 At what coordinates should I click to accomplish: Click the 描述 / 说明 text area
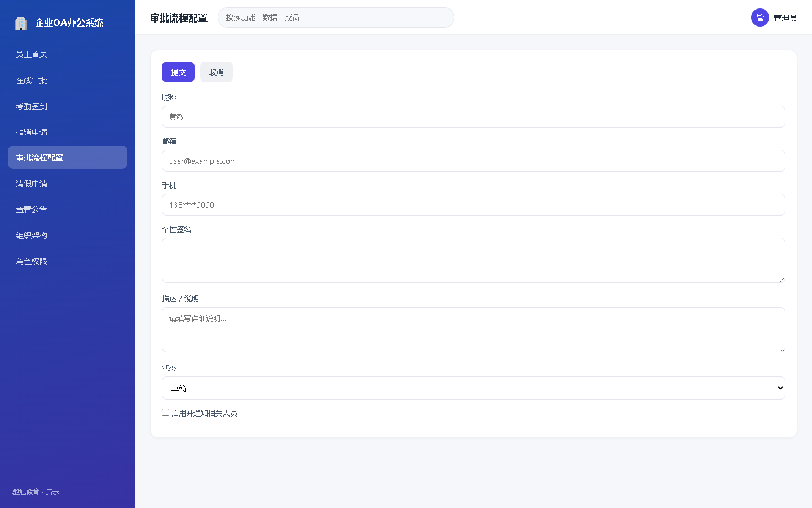474,330
